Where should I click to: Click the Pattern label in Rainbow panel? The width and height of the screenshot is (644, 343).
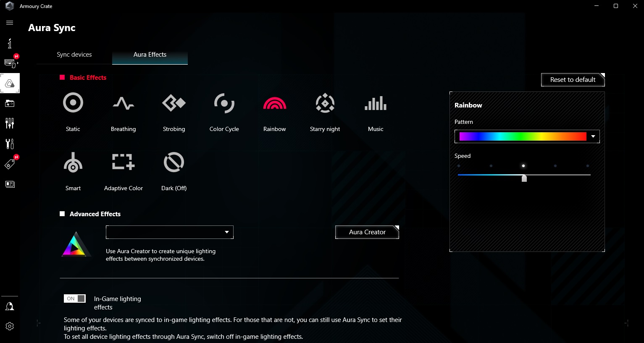tap(464, 122)
